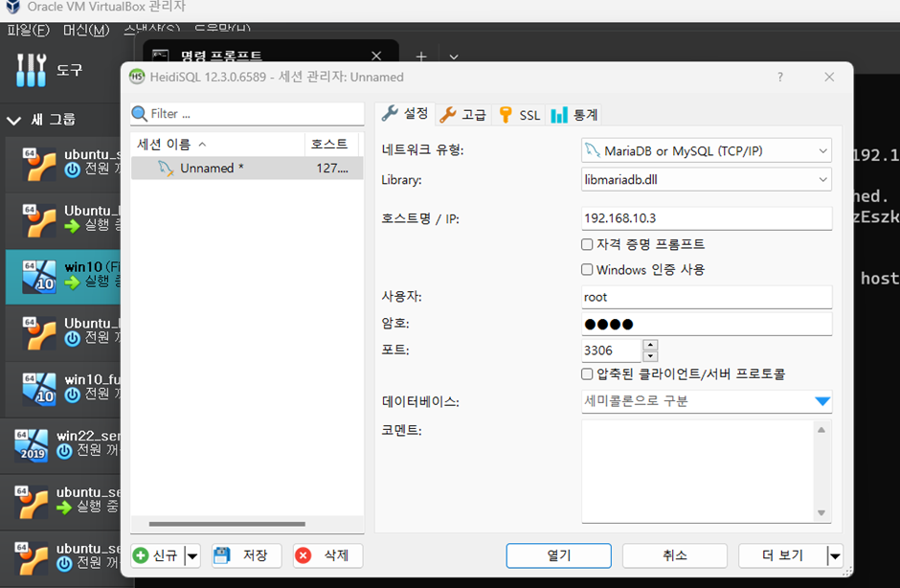
Task: Enable 자격 증명 프롬프트 checkbox
Action: [587, 244]
